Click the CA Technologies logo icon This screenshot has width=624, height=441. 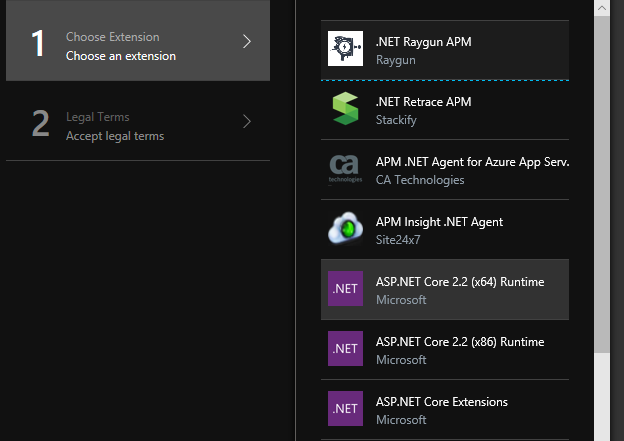coord(345,169)
